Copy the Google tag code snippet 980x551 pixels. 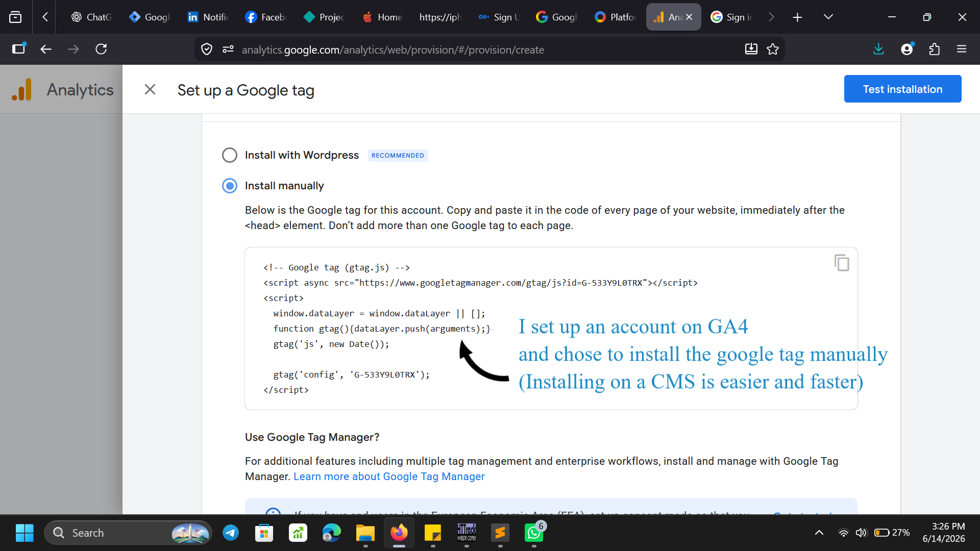[842, 263]
